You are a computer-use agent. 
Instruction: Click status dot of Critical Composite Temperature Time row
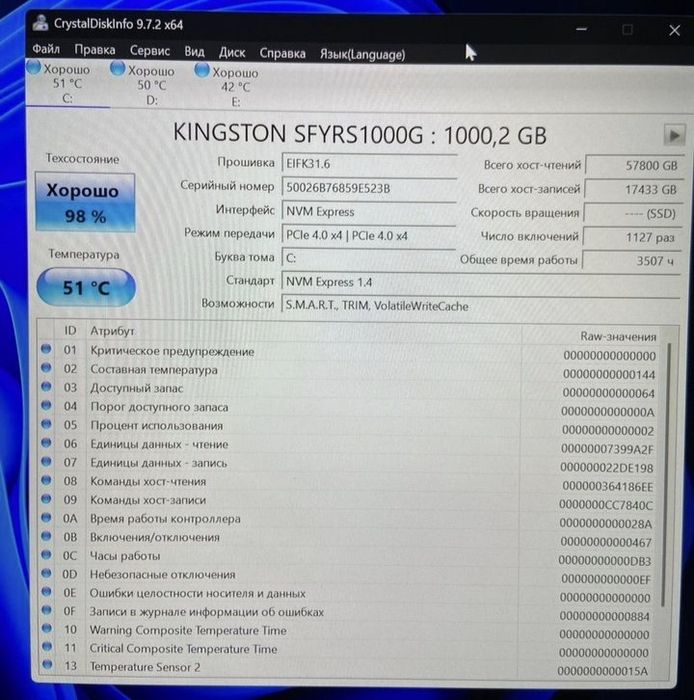click(46, 646)
